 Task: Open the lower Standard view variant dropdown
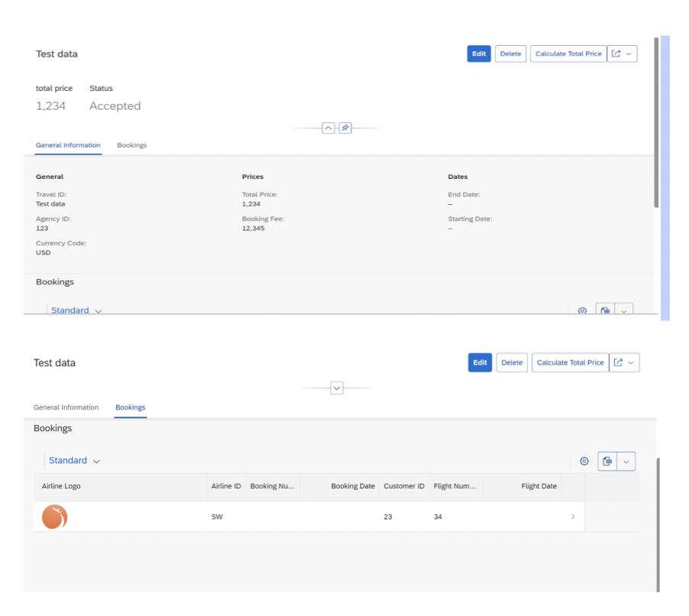74,460
